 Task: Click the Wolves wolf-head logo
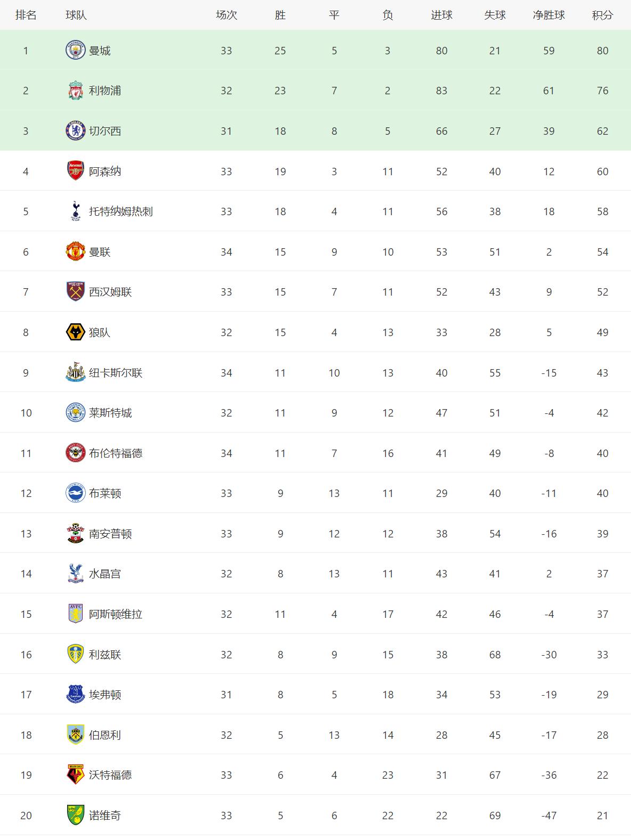pyautogui.click(x=75, y=332)
